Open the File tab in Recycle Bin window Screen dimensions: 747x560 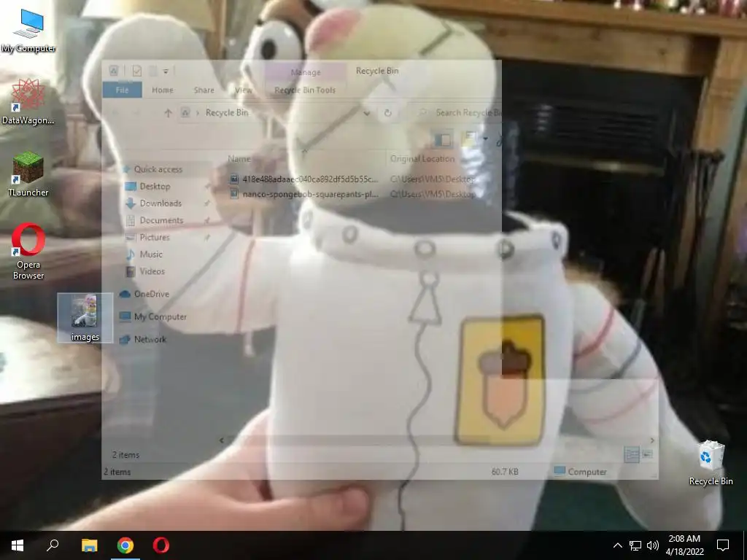pos(122,90)
